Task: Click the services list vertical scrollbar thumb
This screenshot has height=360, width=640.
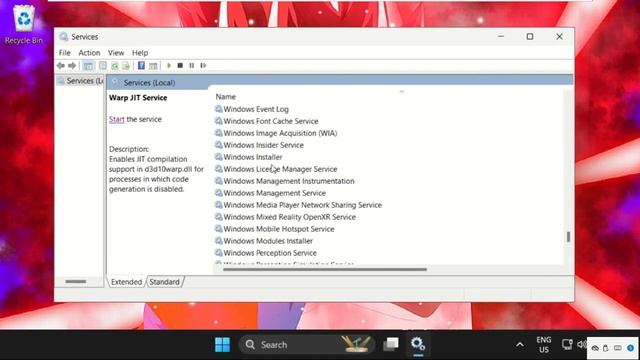Action: pos(568,236)
